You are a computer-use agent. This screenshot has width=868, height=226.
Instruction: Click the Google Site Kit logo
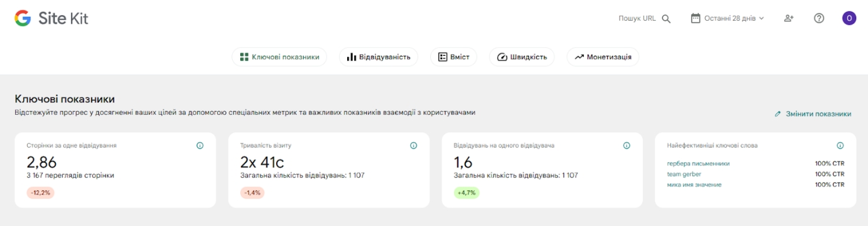coord(52,18)
